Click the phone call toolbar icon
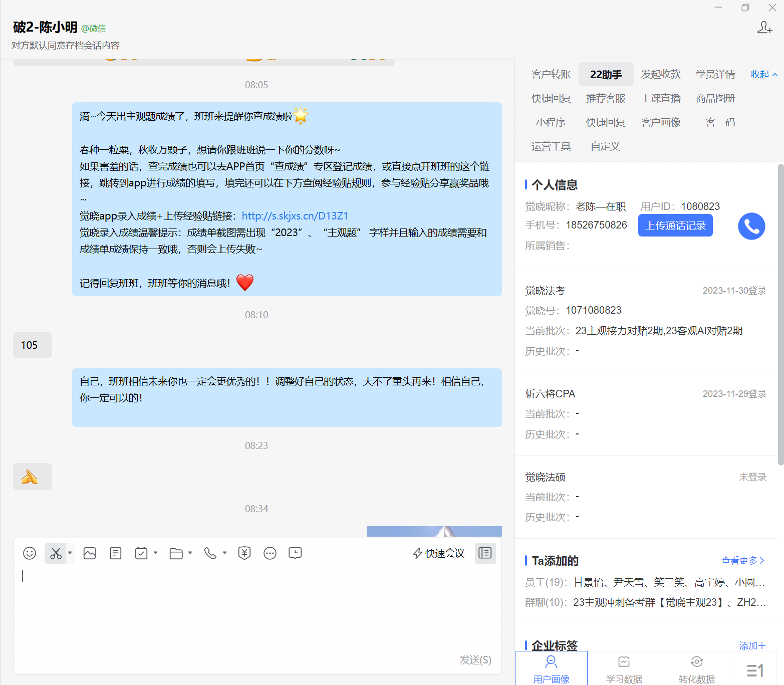The height and width of the screenshot is (685, 784). (210, 553)
